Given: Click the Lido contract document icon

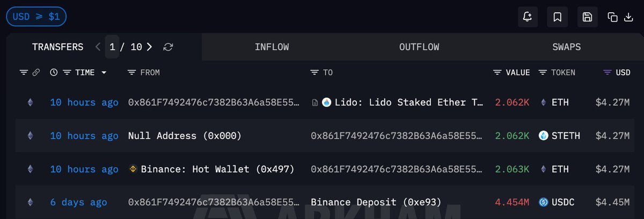Looking at the screenshot, I should pos(315,102).
